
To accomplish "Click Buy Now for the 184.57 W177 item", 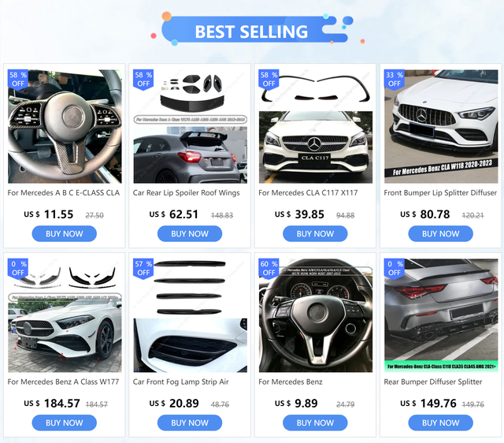I will (65, 423).
